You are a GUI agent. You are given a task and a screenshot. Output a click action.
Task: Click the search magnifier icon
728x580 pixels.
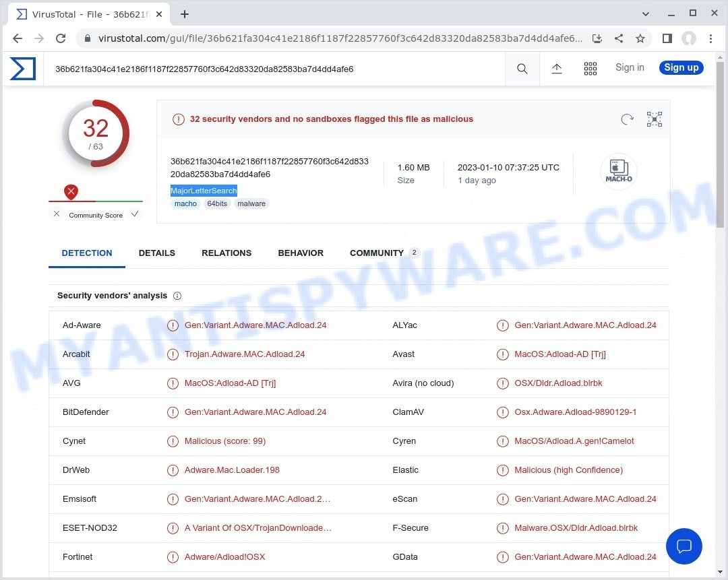[522, 69]
